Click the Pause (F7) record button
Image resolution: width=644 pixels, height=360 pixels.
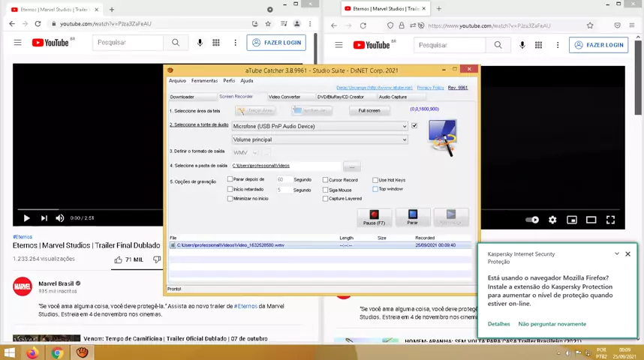tap(374, 217)
